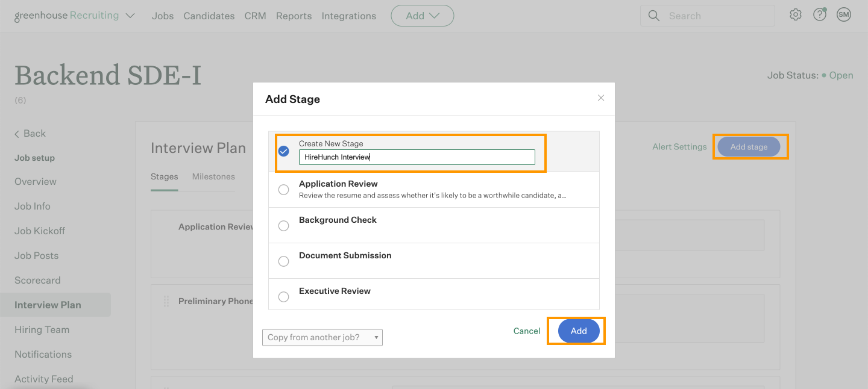Select the Create New Stage radio button
The height and width of the screenshot is (389, 868).
click(x=283, y=151)
